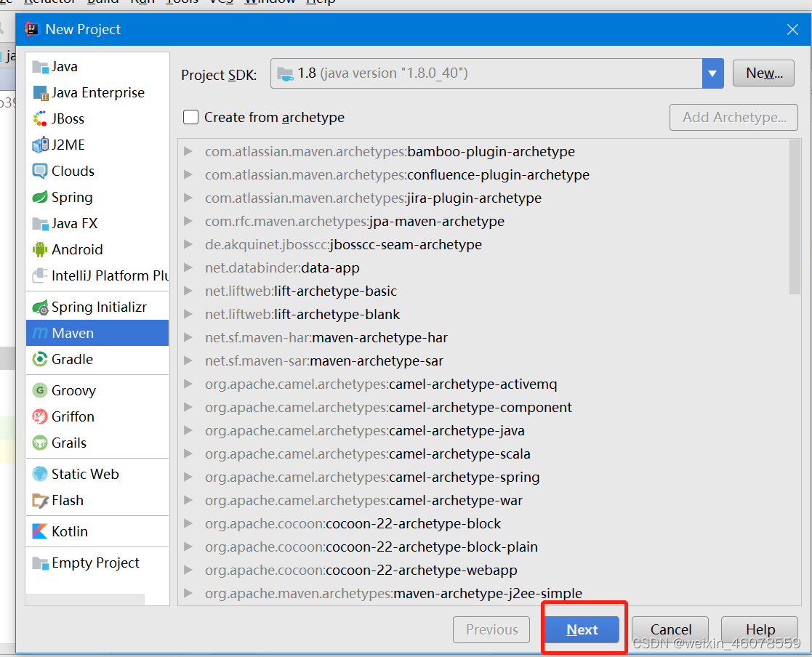Select the Kotlin K icon
Viewport: 812px width, 657px height.
click(x=40, y=531)
